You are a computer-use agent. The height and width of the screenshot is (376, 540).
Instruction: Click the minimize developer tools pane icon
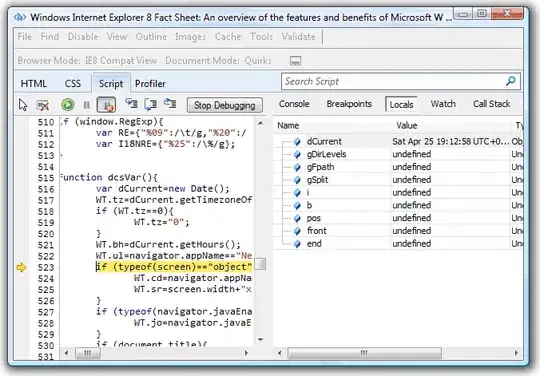[295, 61]
